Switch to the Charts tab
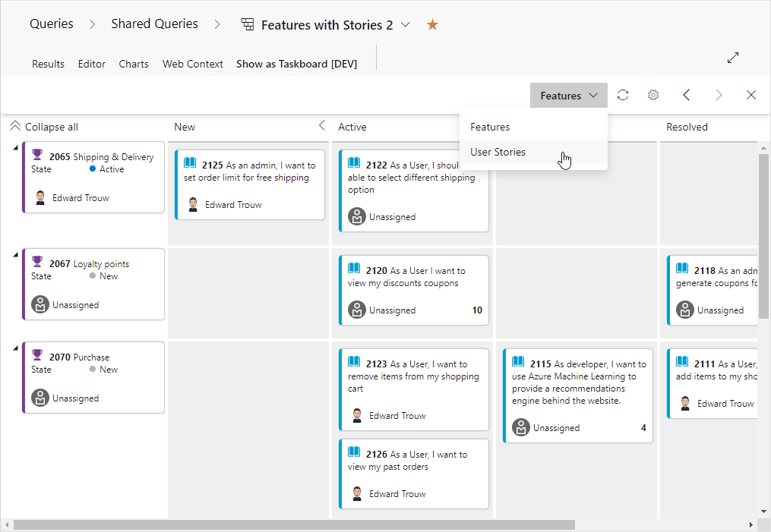 click(134, 64)
